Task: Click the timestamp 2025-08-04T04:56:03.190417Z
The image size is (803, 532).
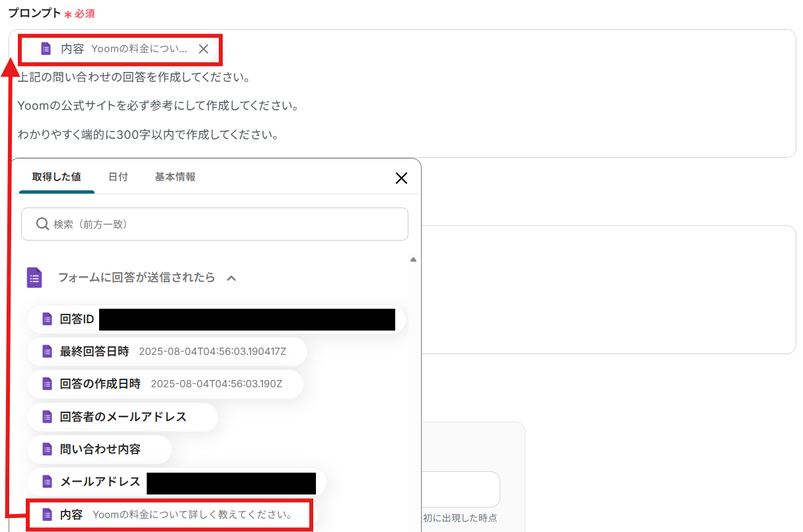Action: tap(212, 352)
